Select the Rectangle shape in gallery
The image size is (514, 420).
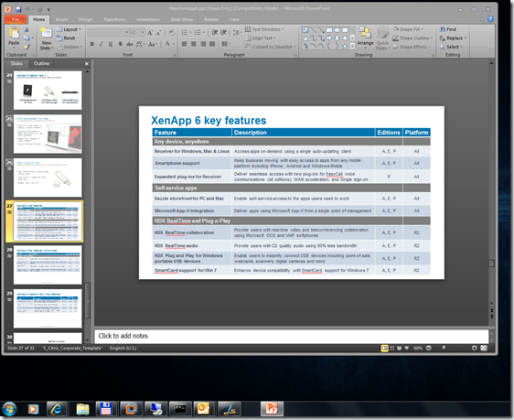tap(329, 30)
